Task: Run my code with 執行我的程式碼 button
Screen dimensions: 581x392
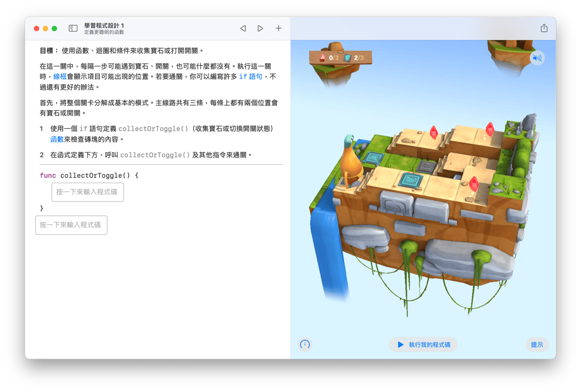Action: [423, 345]
